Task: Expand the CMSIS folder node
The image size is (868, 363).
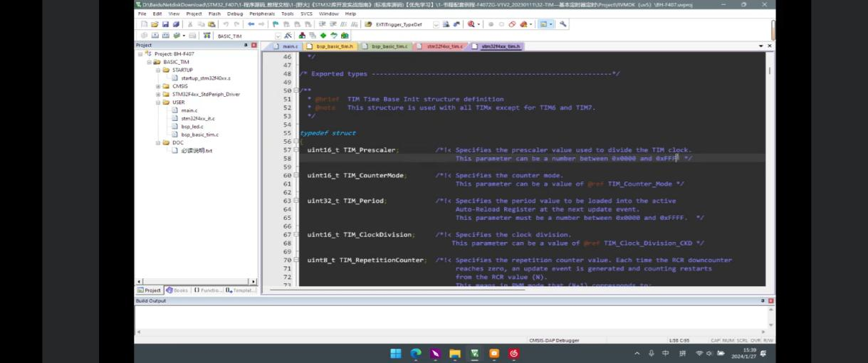Action: 158,86
